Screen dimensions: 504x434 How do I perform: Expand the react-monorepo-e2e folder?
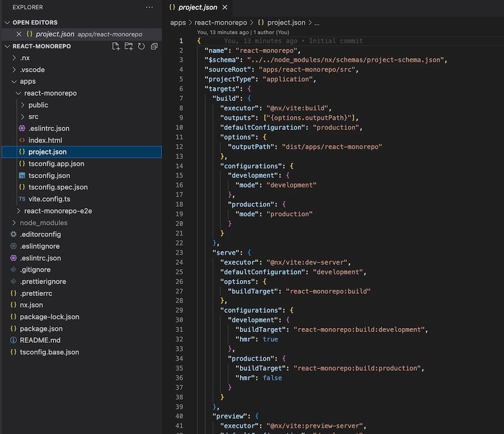57,211
